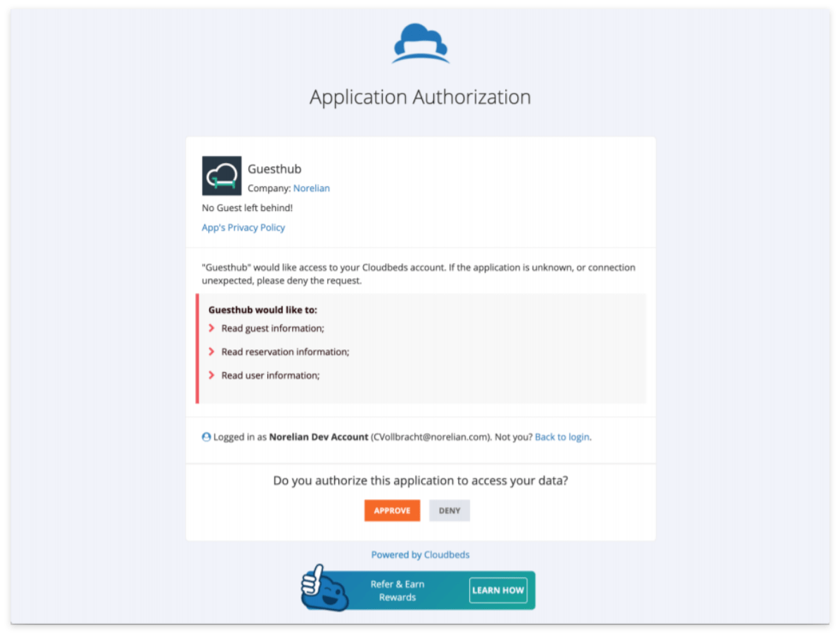Click the authorize question text
The image size is (840, 637).
click(421, 481)
